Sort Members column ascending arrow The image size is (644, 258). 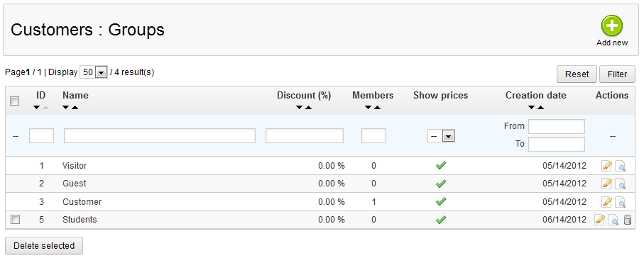[378, 108]
